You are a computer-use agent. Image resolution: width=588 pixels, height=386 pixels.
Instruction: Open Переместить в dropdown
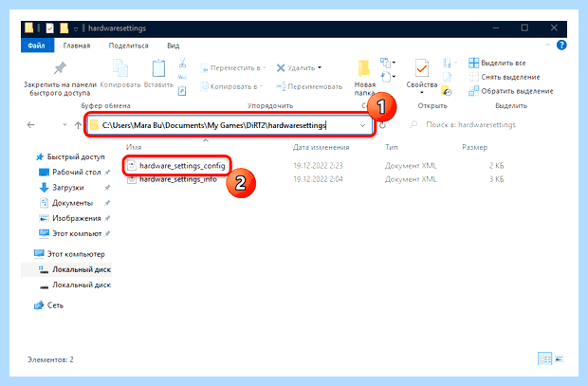[233, 68]
